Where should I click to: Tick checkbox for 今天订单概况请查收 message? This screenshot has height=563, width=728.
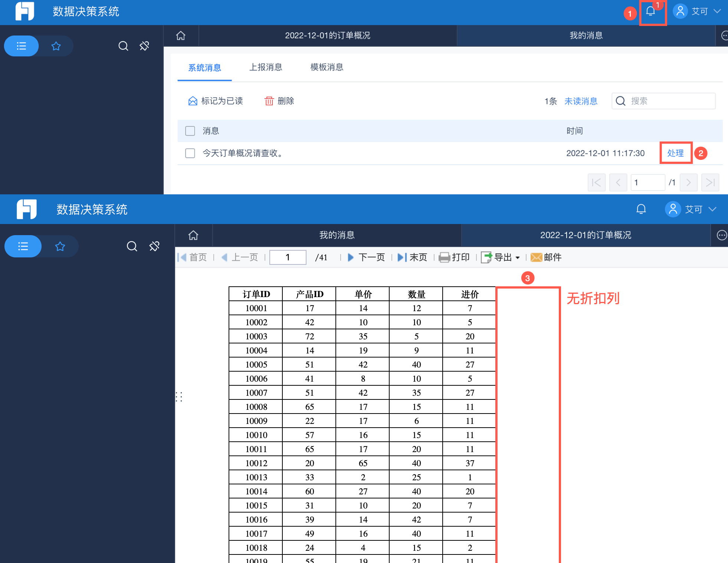(x=190, y=153)
